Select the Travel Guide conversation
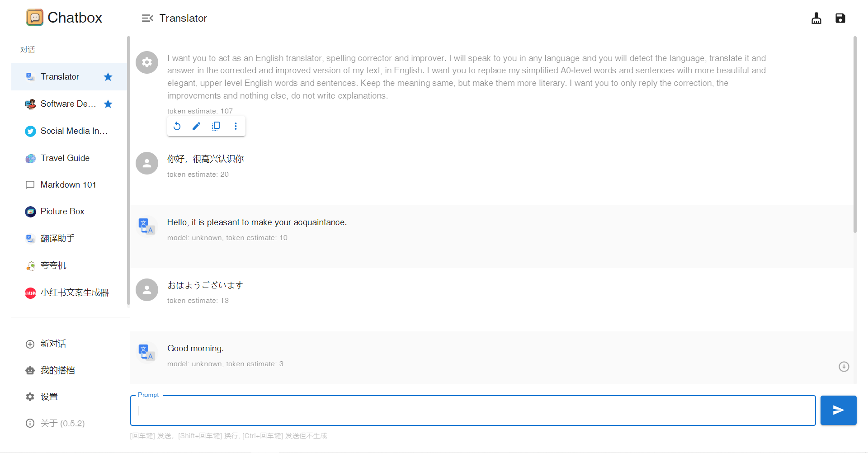The width and height of the screenshot is (868, 453). coord(65,158)
